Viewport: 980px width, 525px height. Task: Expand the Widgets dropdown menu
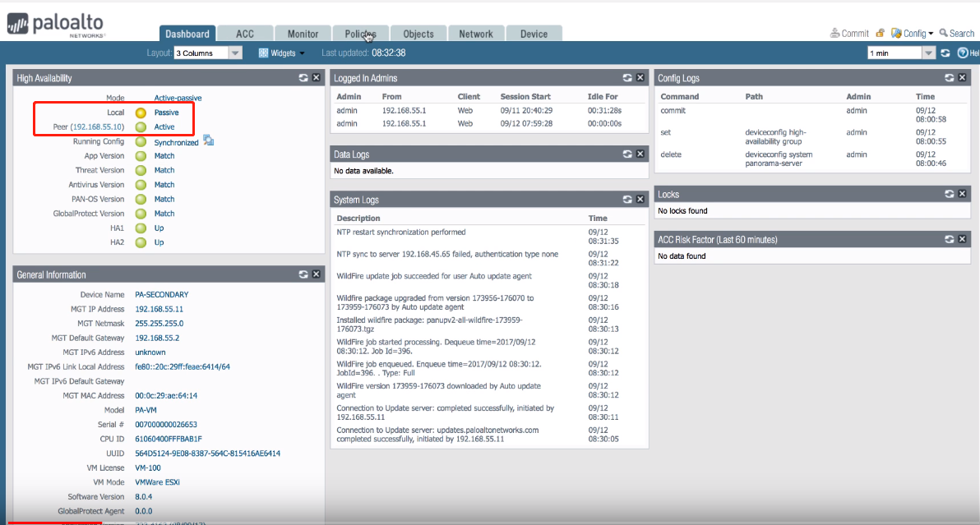(x=281, y=53)
